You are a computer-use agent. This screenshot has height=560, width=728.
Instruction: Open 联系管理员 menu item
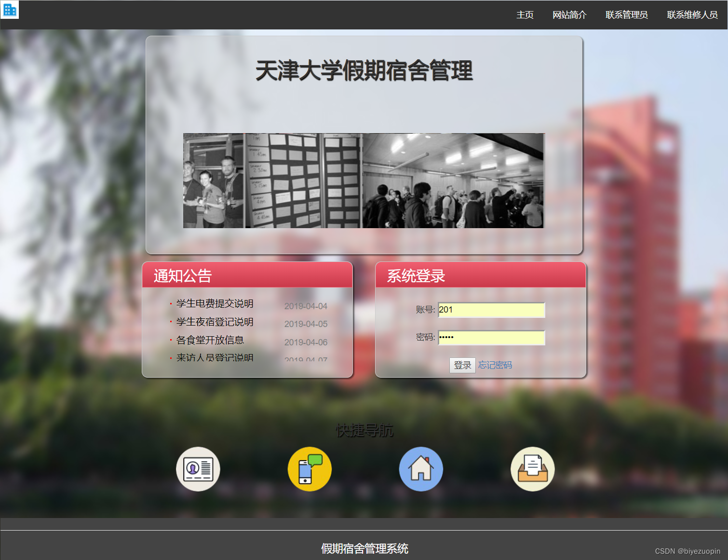tap(627, 15)
